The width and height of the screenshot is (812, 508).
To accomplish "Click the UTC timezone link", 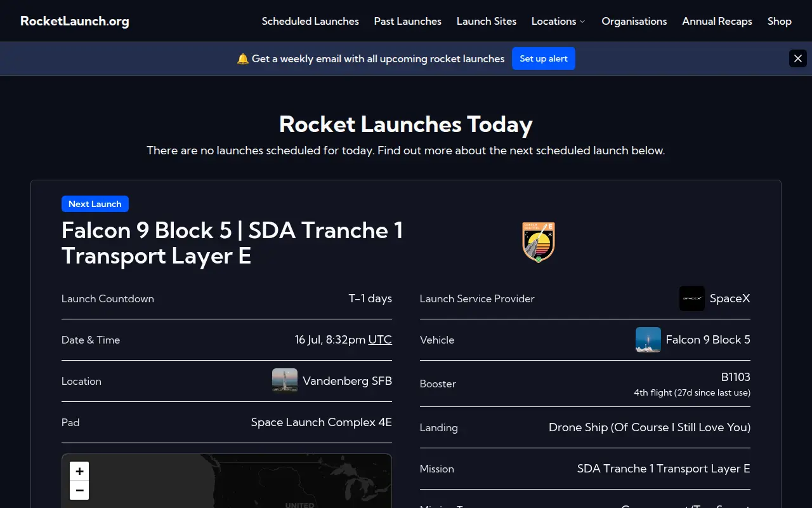I will [380, 340].
